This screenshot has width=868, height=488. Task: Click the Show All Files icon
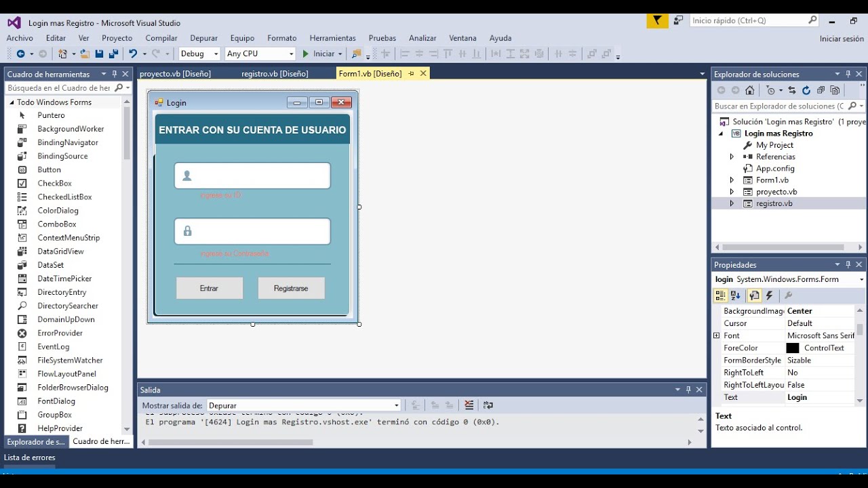[x=835, y=90]
